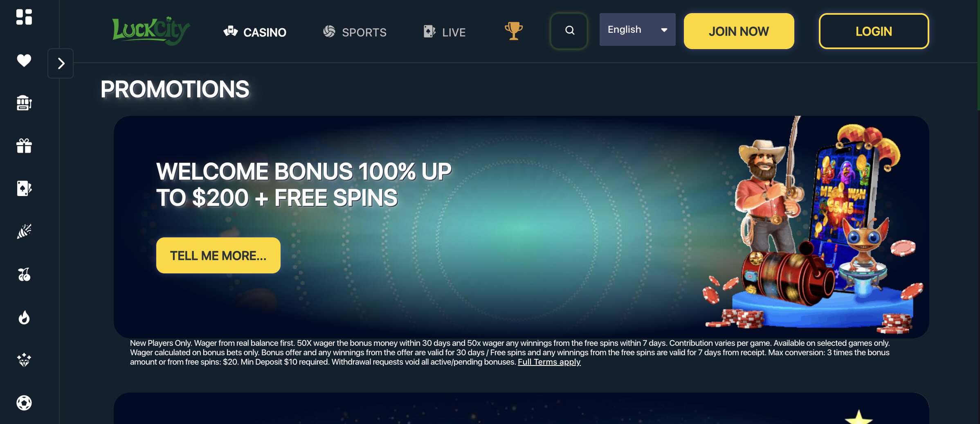Click the LOGIN button
The image size is (980, 424).
tap(874, 31)
